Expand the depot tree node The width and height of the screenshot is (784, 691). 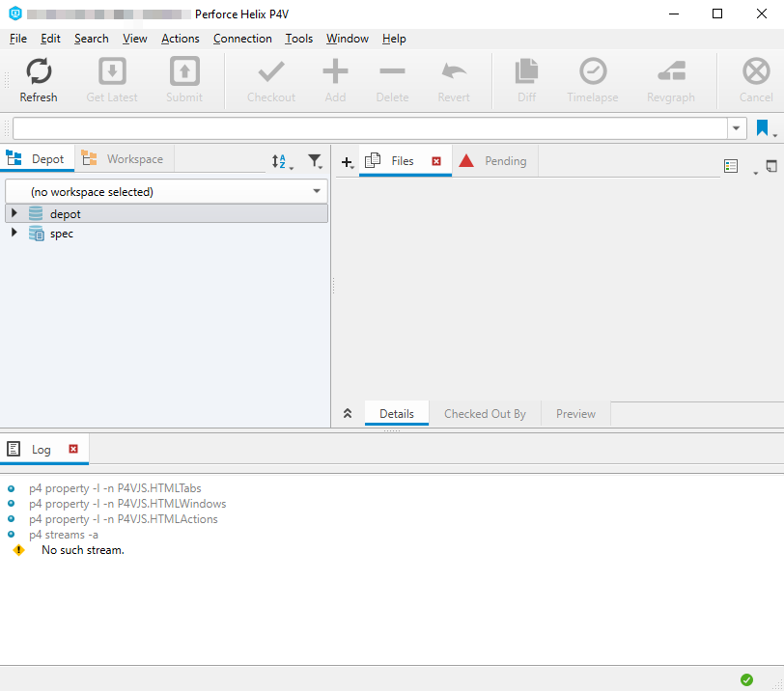point(14,213)
